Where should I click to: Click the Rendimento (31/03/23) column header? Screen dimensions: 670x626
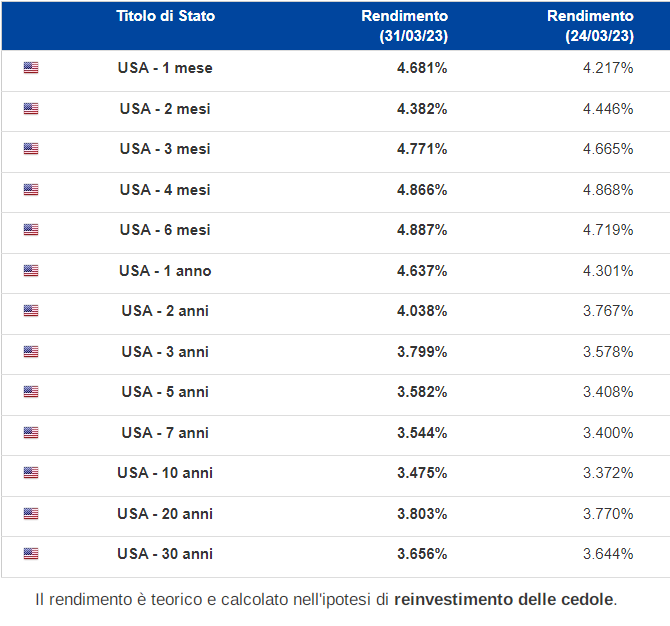point(405,26)
